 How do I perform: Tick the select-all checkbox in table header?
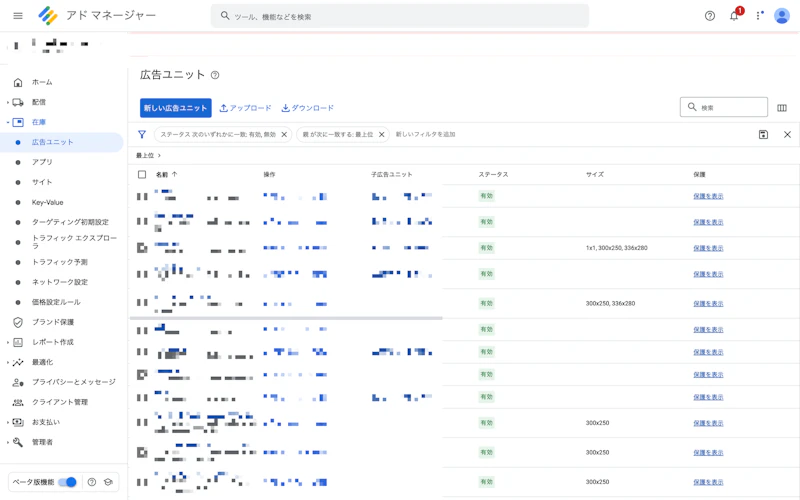142,174
